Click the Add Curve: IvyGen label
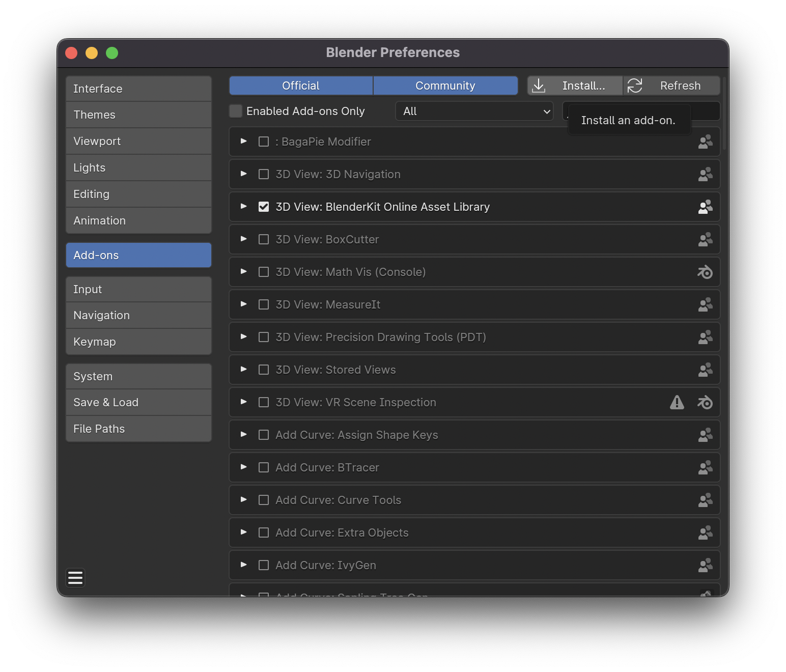786x672 pixels. tap(326, 565)
